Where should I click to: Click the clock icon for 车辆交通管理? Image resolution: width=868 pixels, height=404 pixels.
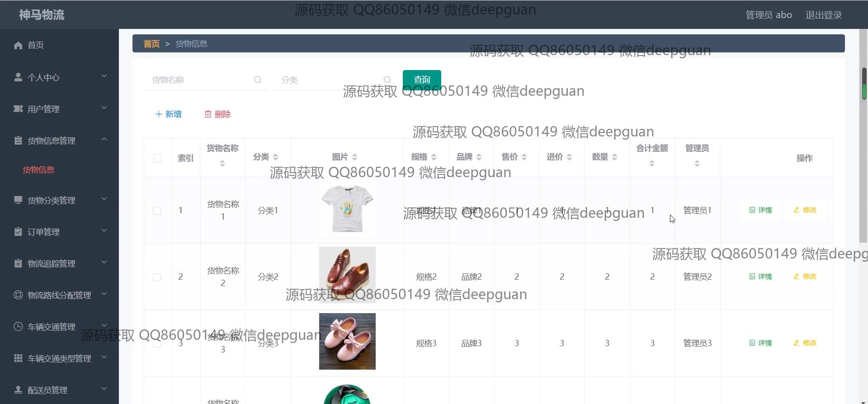pos(18,326)
